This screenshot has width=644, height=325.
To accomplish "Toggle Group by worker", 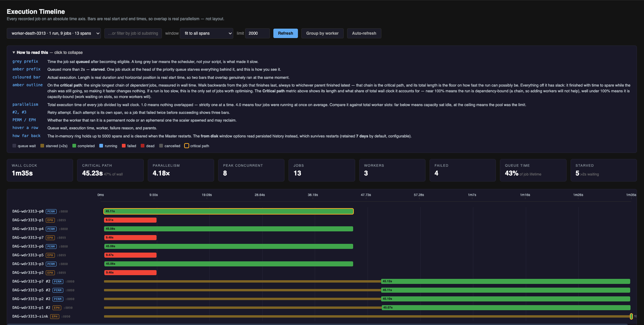I will [x=323, y=33].
